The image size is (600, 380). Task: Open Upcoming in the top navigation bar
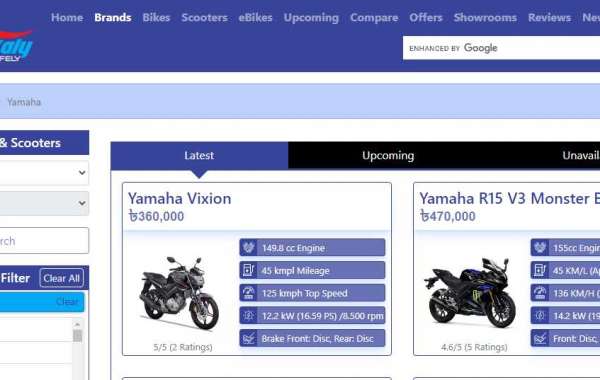pos(311,18)
